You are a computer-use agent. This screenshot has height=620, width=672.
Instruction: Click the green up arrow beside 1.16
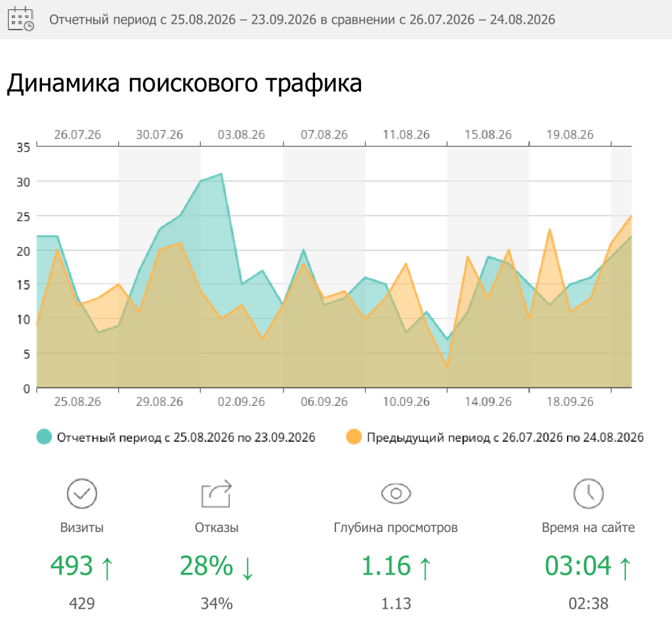(425, 567)
